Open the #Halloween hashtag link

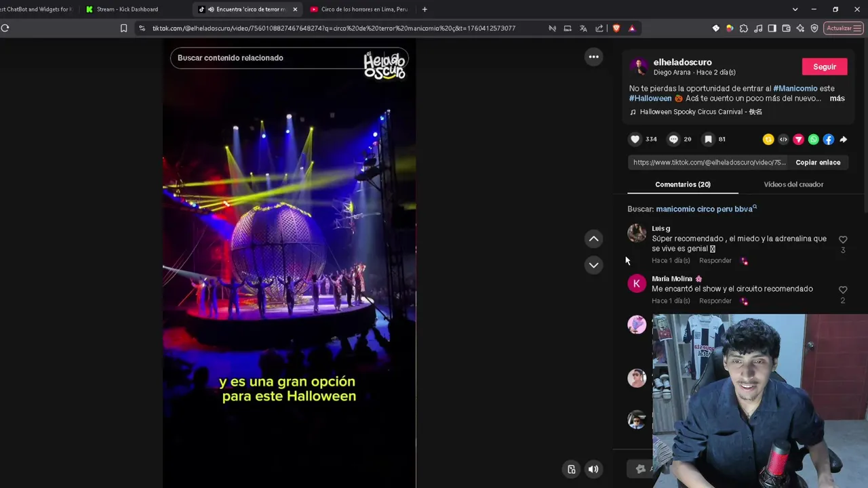coord(650,98)
